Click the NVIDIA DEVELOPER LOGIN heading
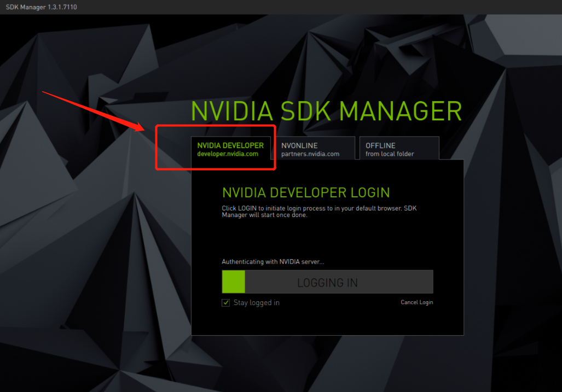This screenshot has width=562, height=392. point(306,192)
